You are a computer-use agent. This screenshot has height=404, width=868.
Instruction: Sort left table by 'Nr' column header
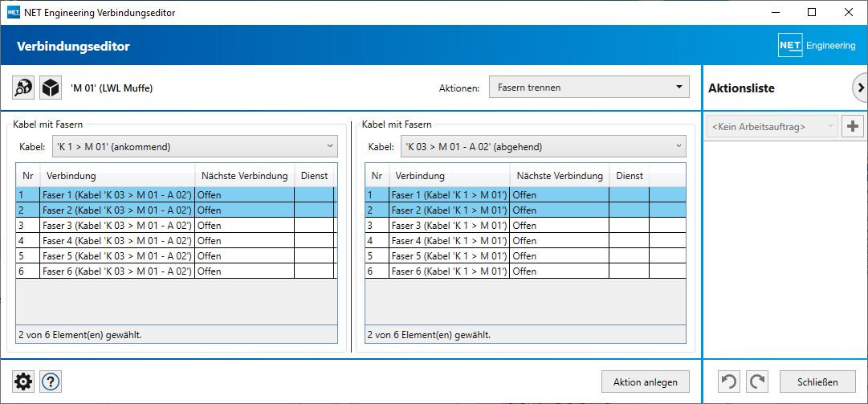point(27,176)
